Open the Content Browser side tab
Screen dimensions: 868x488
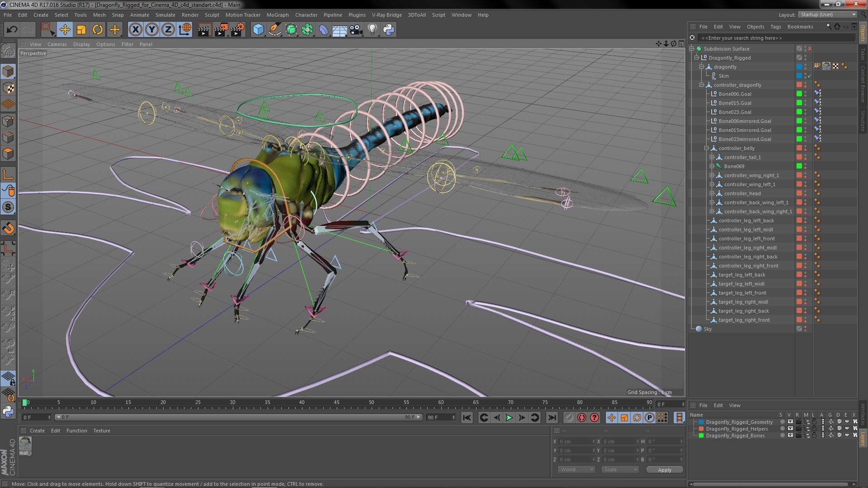[863, 84]
